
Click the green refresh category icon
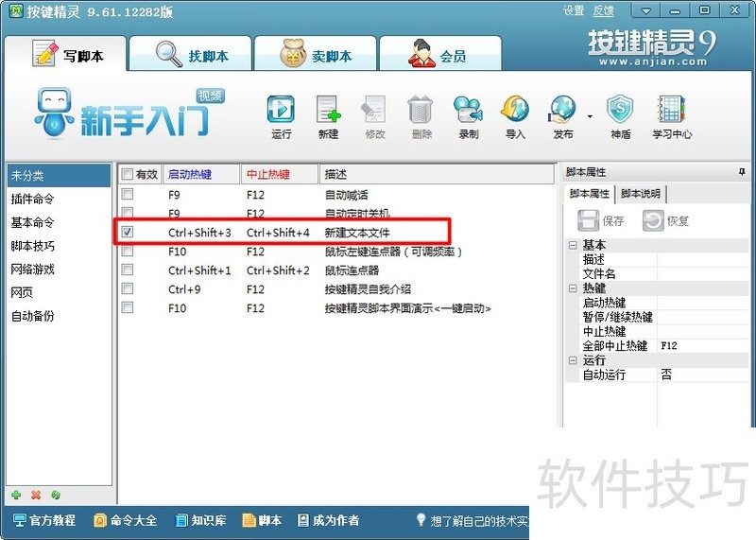coord(56,495)
